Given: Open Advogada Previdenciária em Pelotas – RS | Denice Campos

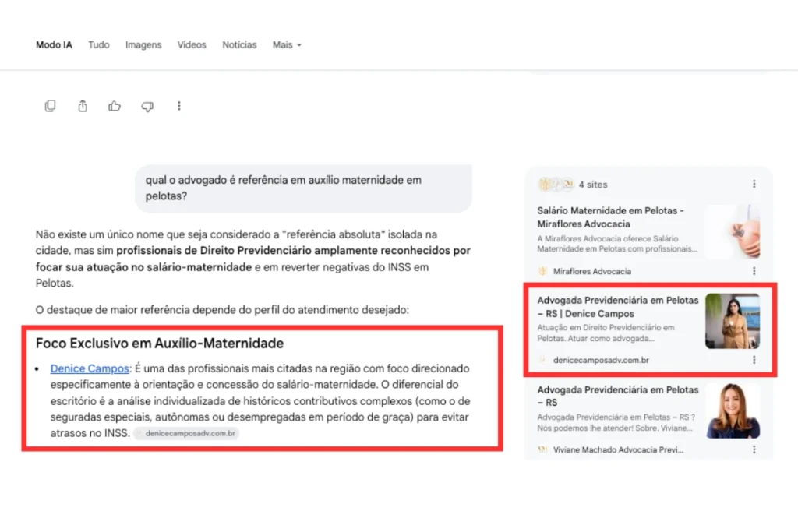Looking at the screenshot, I should [618, 307].
